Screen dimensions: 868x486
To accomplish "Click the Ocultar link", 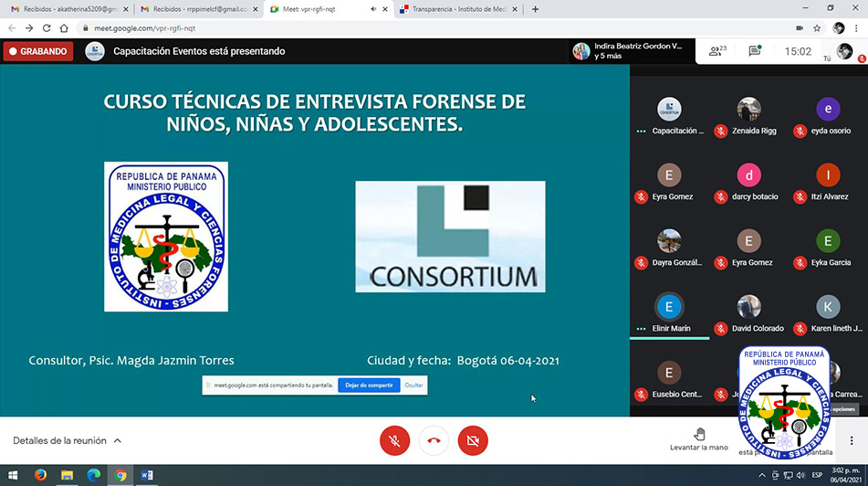I will point(413,386).
